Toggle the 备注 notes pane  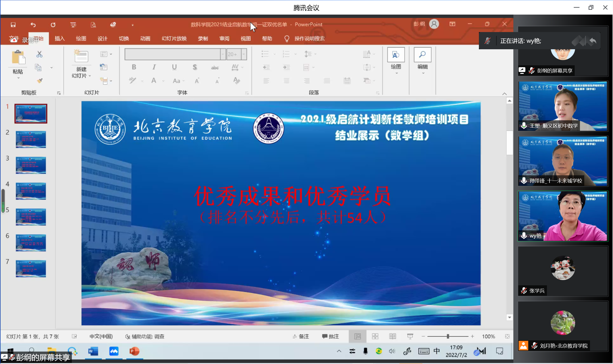pyautogui.click(x=301, y=336)
